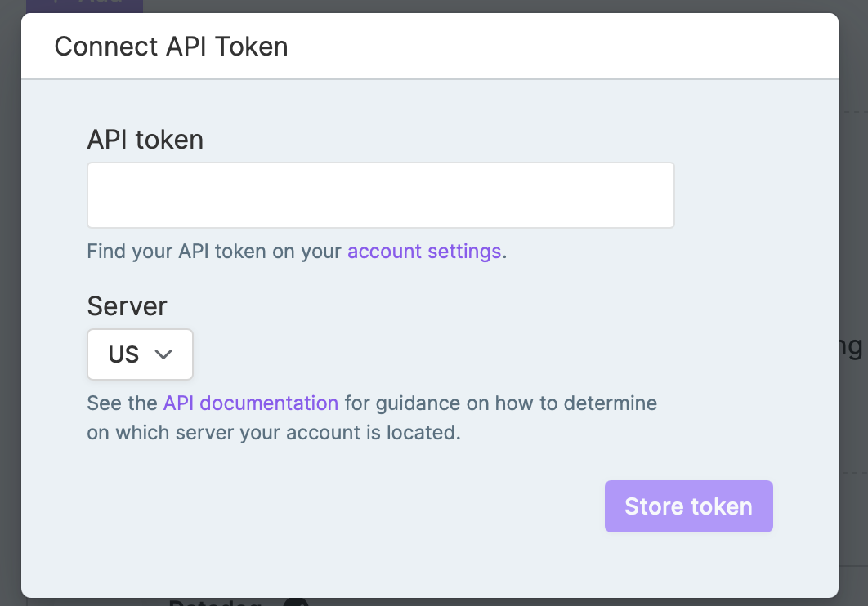Image resolution: width=868 pixels, height=606 pixels.
Task: Click the Store token button
Action: click(x=689, y=506)
